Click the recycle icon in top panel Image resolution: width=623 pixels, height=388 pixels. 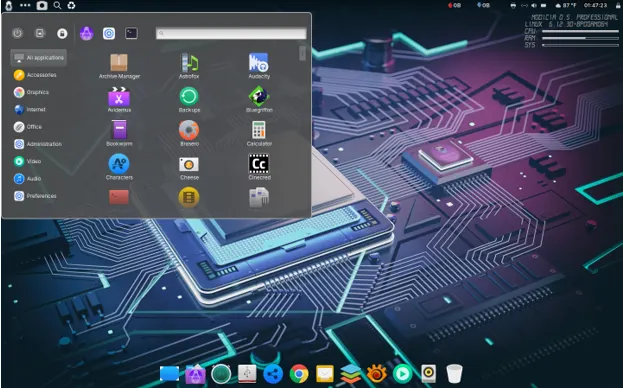click(71, 6)
